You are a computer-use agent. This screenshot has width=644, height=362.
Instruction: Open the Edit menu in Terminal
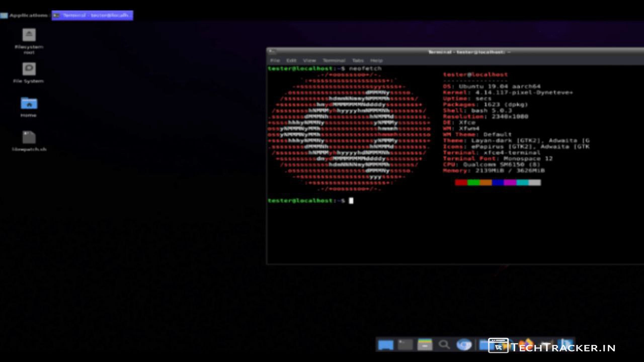pyautogui.click(x=291, y=60)
